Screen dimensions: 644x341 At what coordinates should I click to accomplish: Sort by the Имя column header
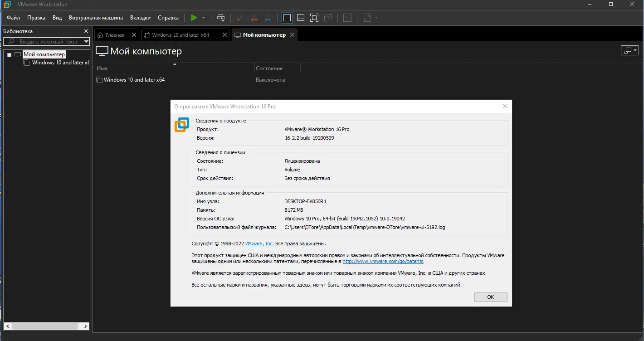point(175,68)
